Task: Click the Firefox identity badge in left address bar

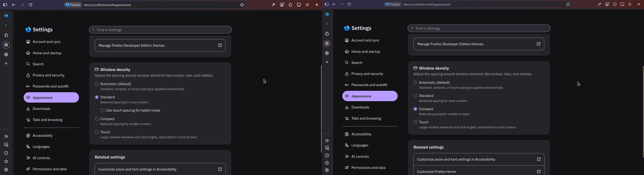Action: click(73, 5)
